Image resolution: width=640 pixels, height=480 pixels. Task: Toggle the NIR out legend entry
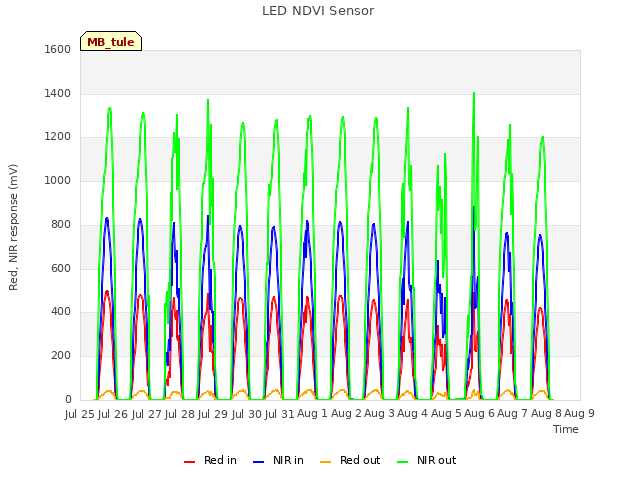click(x=427, y=460)
